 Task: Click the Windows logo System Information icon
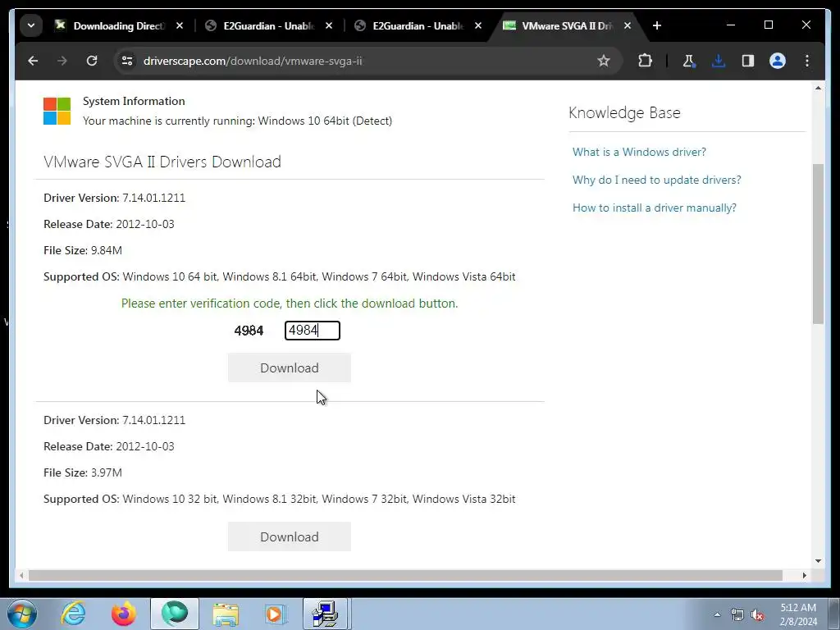pos(57,111)
